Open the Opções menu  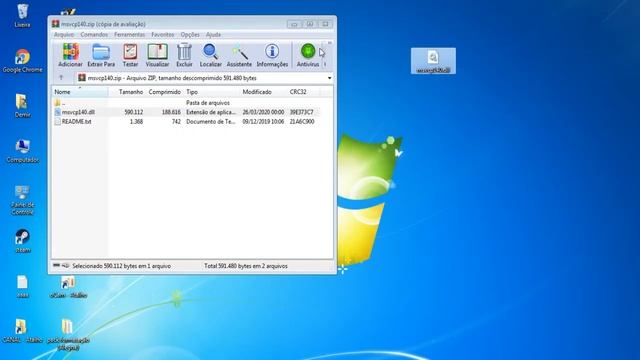pyautogui.click(x=190, y=35)
